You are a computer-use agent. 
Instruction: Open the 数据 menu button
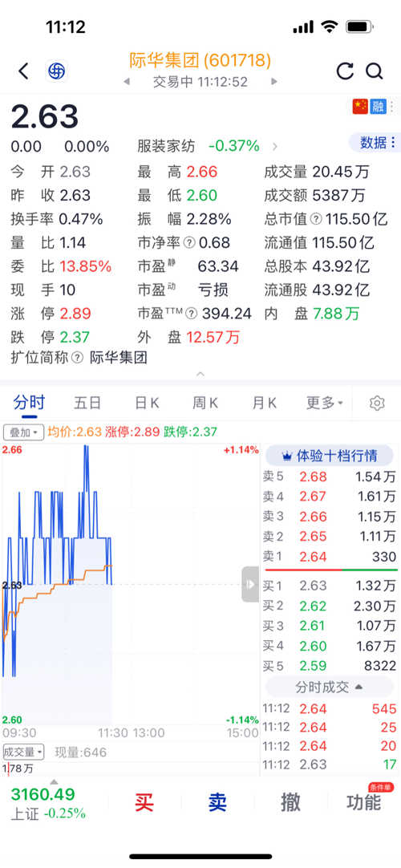(x=376, y=142)
